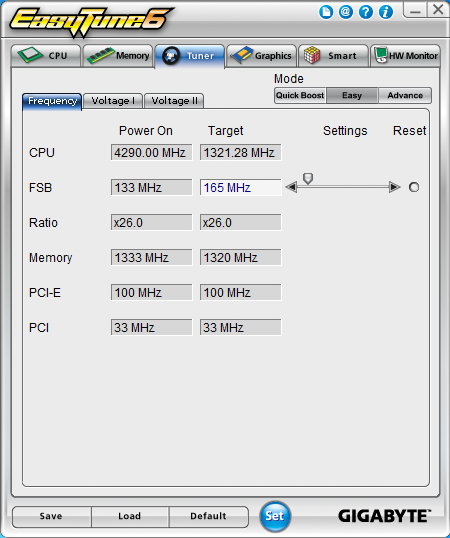Decrease FSB with the left arrow
Image resolution: width=450 pixels, height=538 pixels.
coord(291,187)
